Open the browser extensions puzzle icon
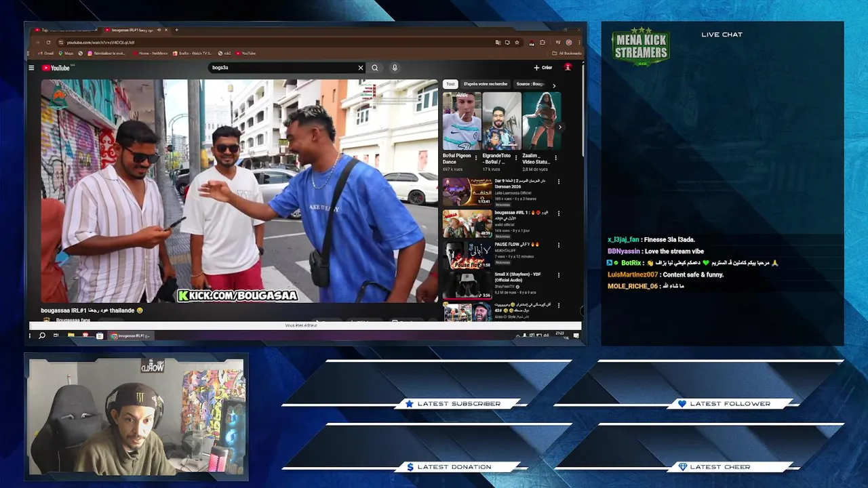 click(542, 42)
